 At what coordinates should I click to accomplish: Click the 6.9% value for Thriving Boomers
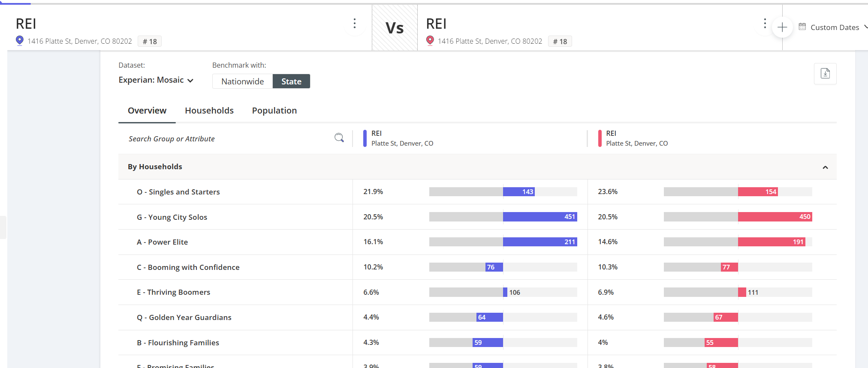click(606, 292)
